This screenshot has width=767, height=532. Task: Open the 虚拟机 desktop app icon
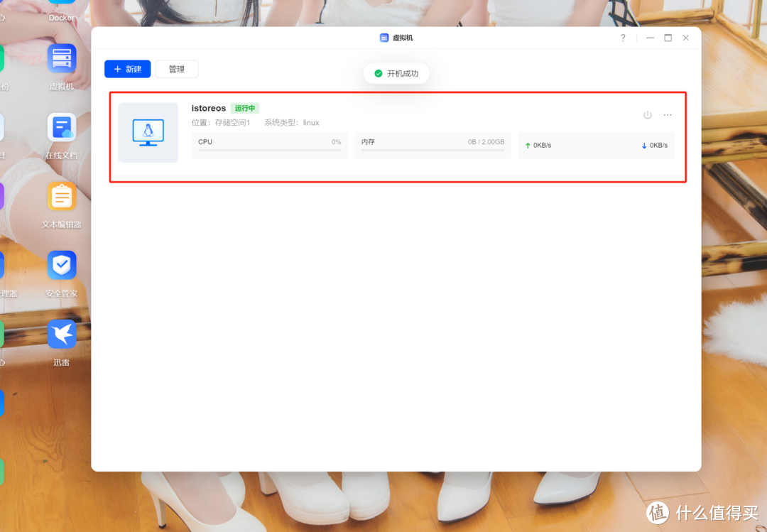click(62, 59)
